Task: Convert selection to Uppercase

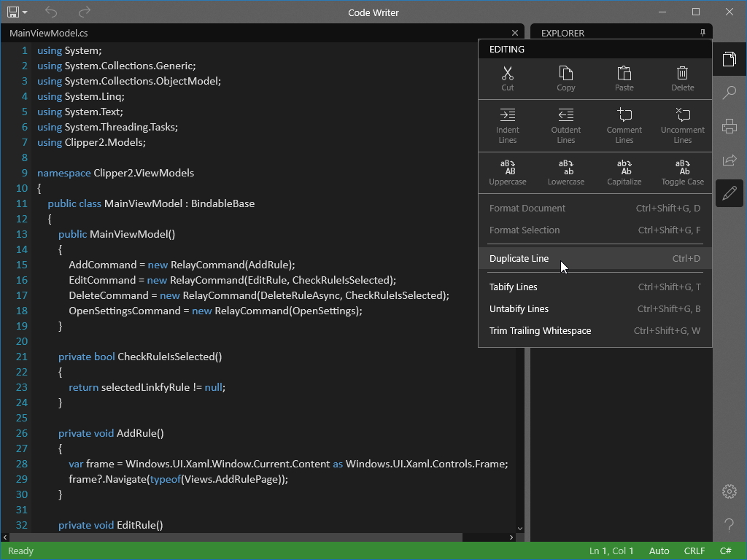Action: [508, 172]
